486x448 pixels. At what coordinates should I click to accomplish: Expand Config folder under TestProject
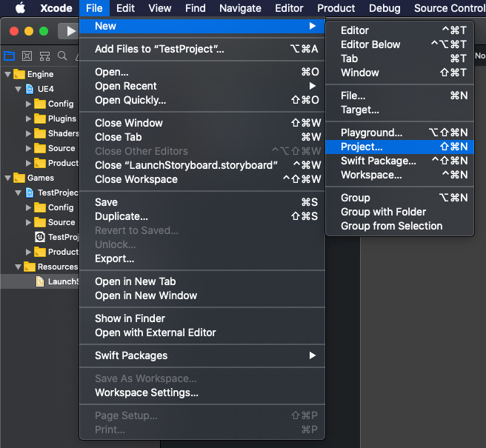pyautogui.click(x=28, y=207)
